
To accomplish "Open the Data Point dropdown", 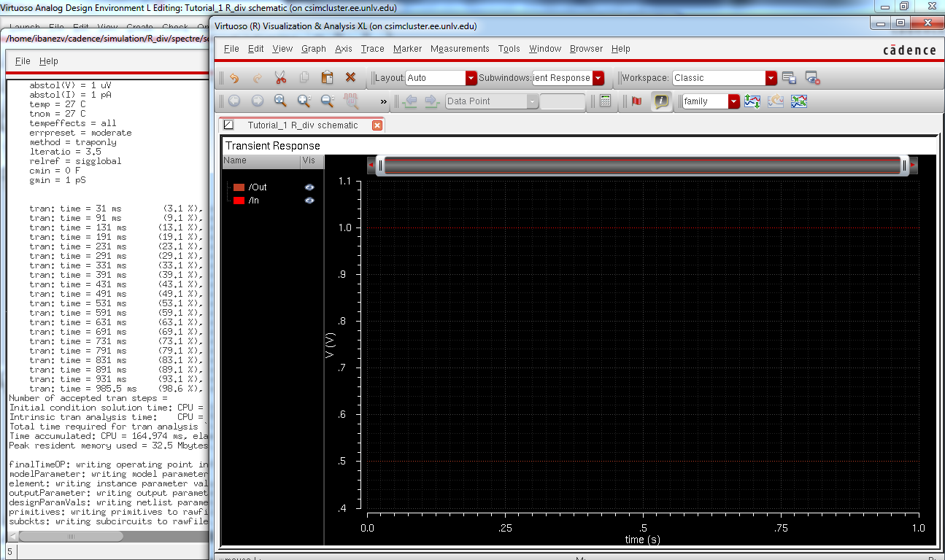I will pyautogui.click(x=492, y=101).
